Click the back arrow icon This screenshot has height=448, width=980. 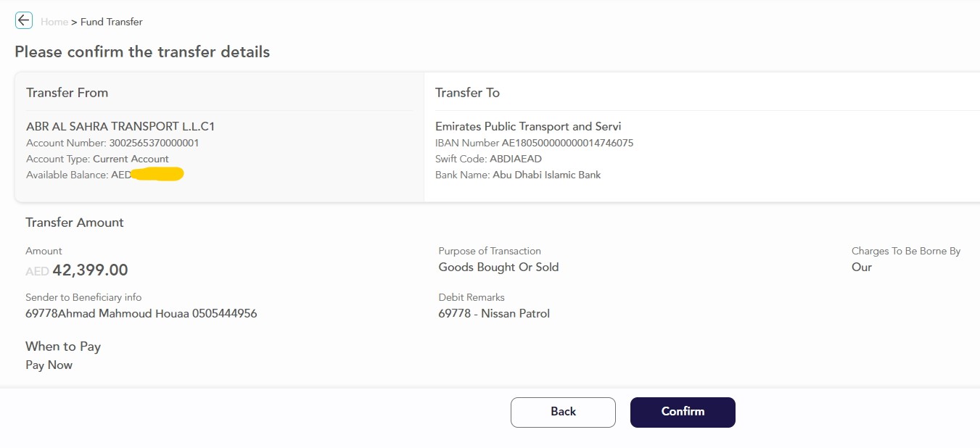pyautogui.click(x=24, y=20)
